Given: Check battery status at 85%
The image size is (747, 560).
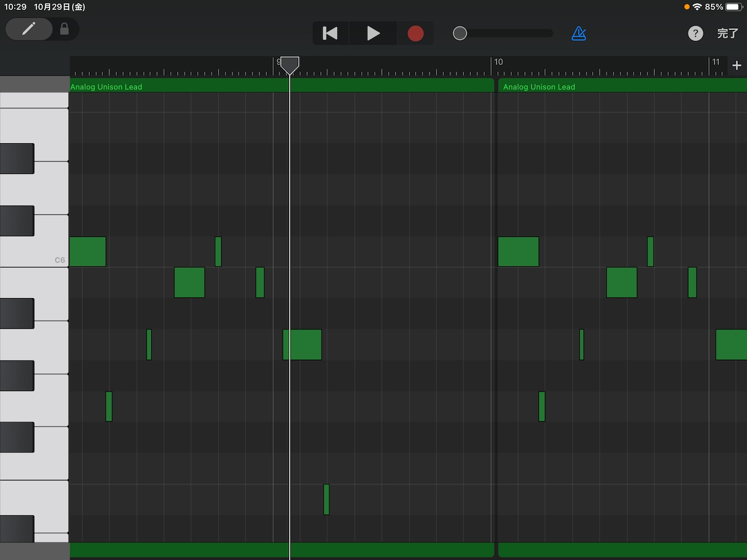Looking at the screenshot, I should click(x=723, y=7).
